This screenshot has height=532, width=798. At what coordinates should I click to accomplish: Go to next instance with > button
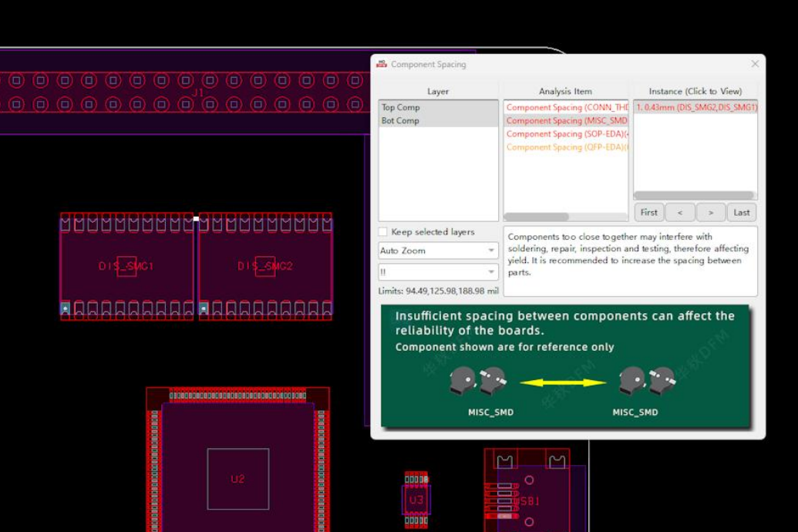pos(710,212)
